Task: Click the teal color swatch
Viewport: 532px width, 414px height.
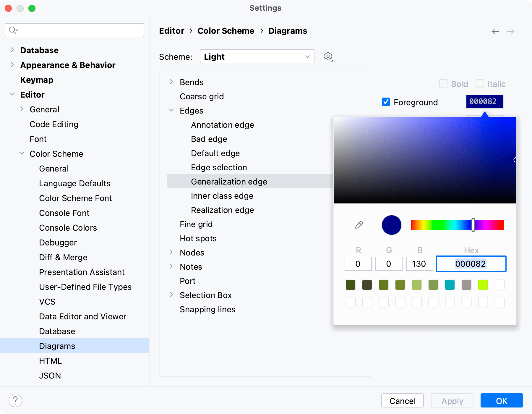Action: tap(450, 285)
